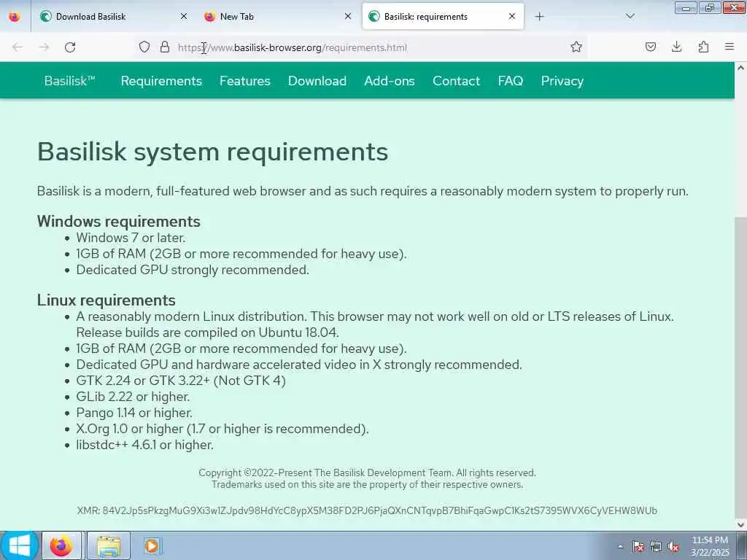Screen dimensions: 747x560
Task: Click the back navigation arrow
Action: [18, 47]
